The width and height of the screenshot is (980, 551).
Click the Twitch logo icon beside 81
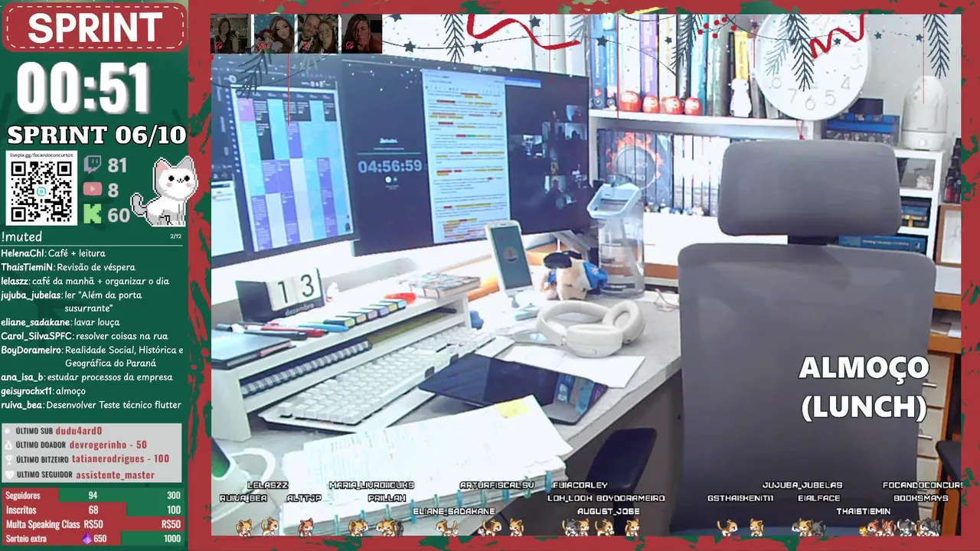pos(93,165)
